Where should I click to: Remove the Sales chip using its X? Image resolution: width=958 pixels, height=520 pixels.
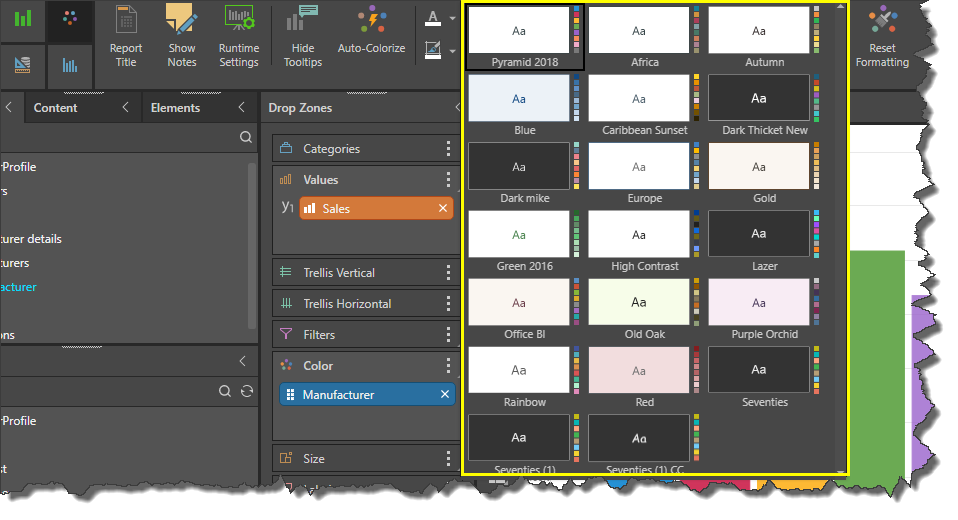[x=443, y=208]
